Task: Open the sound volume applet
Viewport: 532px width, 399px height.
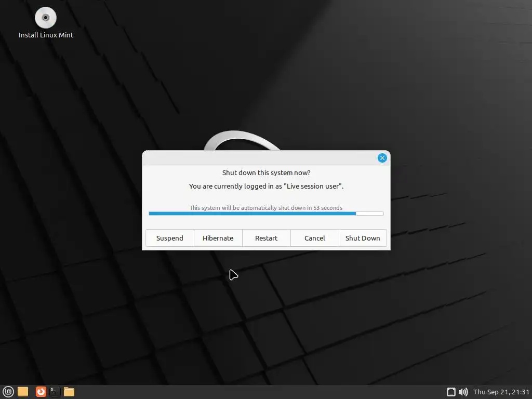Action: pos(463,392)
